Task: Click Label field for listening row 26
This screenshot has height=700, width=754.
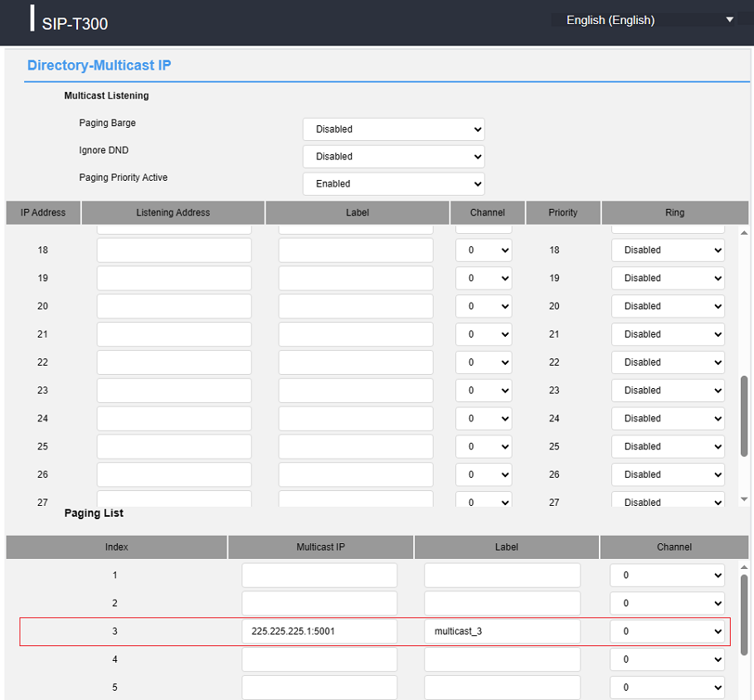Action: (355, 474)
